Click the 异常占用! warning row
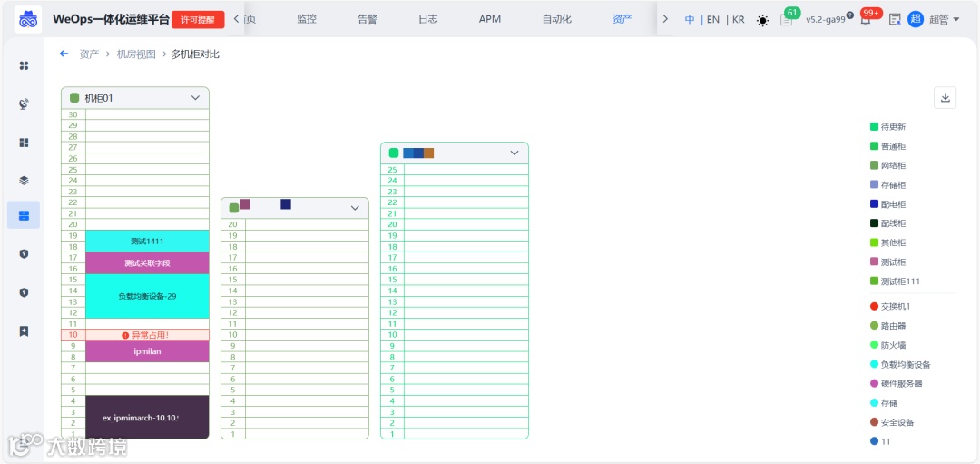Viewport: 980px width, 464px height. click(x=135, y=335)
